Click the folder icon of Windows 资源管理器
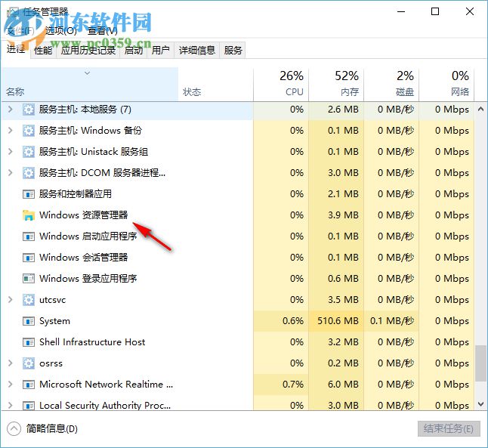Viewport: 488px width, 448px height. click(x=29, y=215)
